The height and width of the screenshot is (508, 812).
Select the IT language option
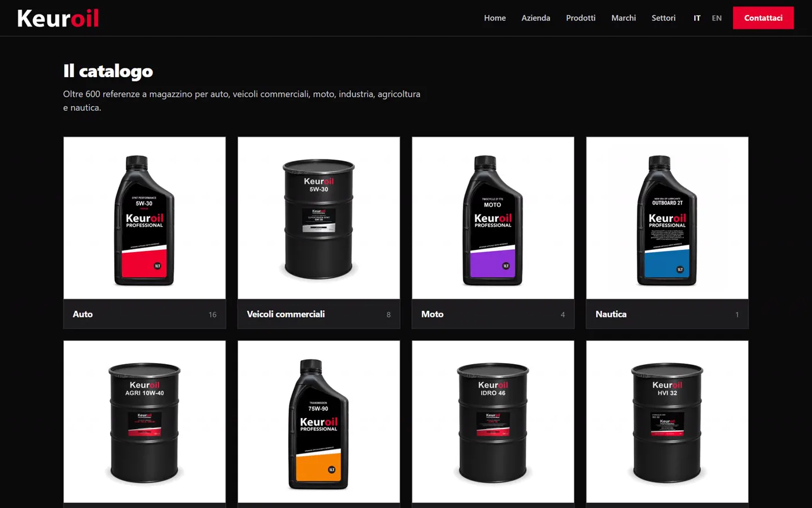click(697, 18)
